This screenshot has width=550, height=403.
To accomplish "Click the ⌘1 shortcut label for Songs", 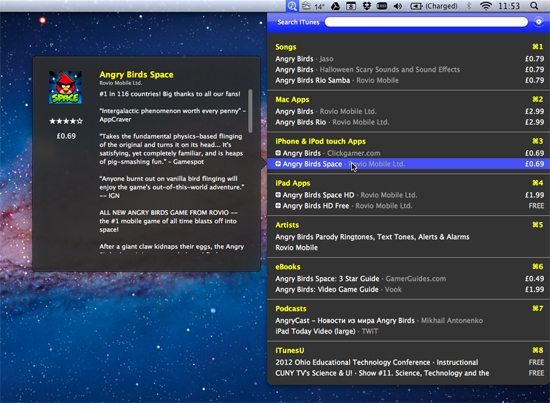I will [537, 47].
